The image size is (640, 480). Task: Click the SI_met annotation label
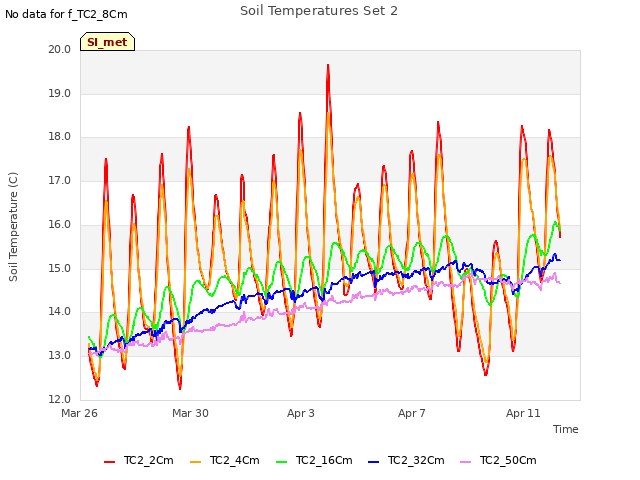pyautogui.click(x=107, y=42)
